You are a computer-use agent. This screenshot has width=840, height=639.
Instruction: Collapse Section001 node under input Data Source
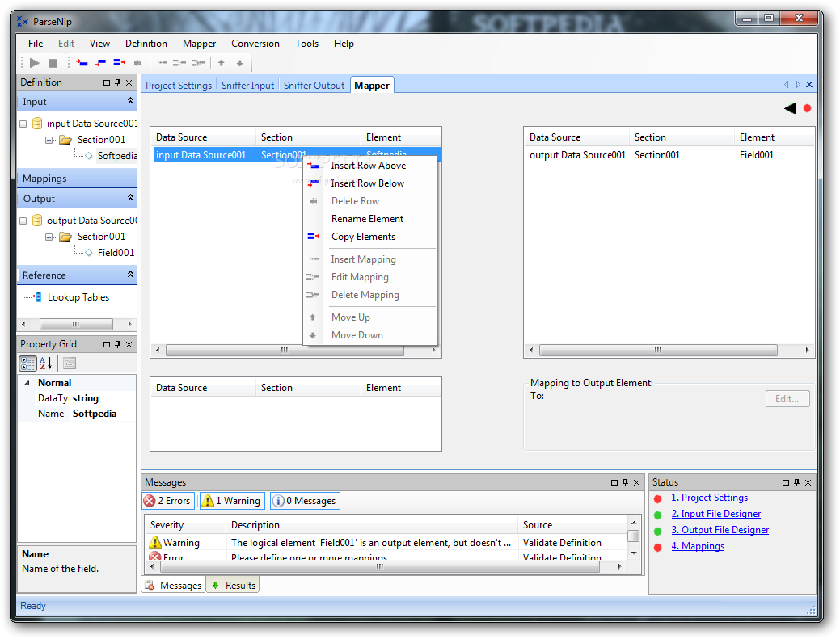[x=49, y=141]
